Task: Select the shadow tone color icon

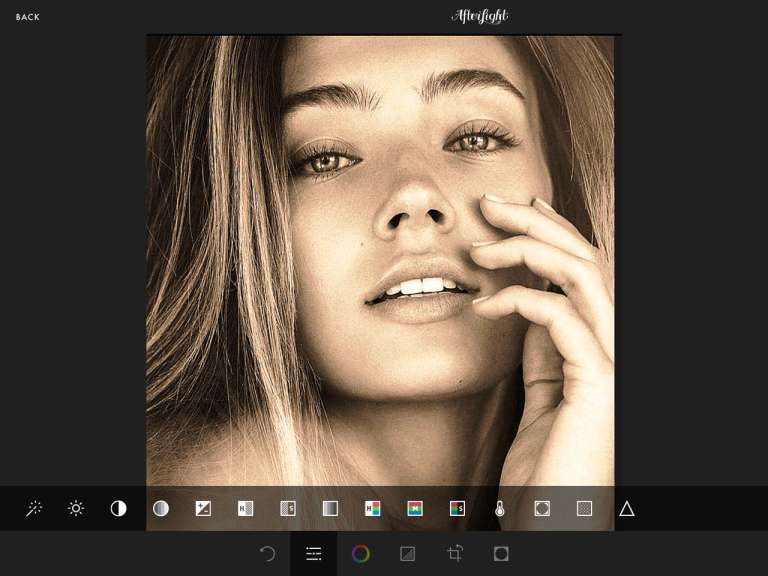Action: coord(457,509)
